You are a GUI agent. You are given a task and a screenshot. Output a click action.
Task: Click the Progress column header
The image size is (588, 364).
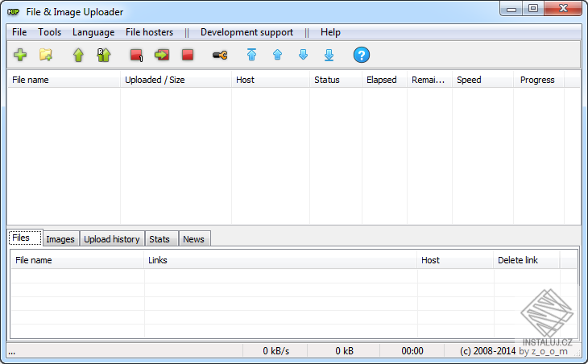539,80
